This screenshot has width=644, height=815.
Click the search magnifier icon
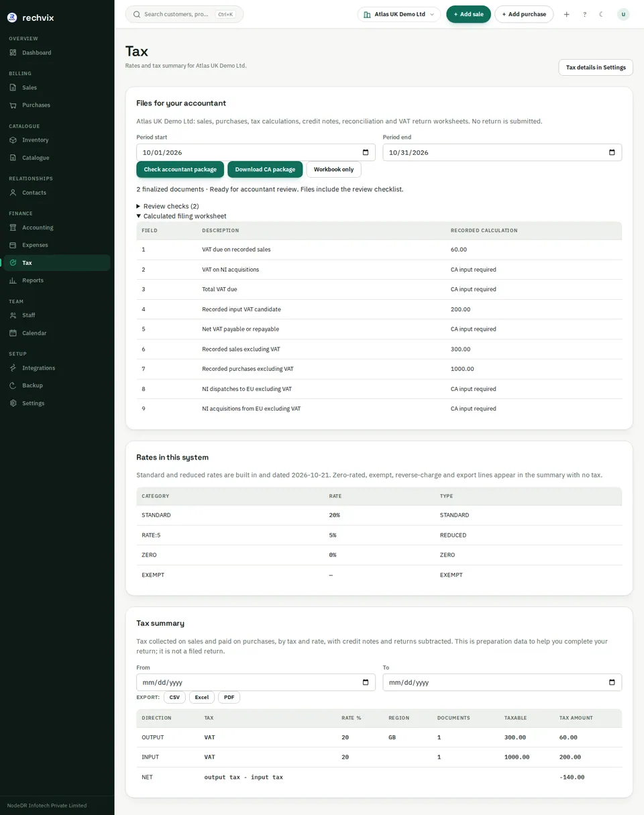click(137, 14)
